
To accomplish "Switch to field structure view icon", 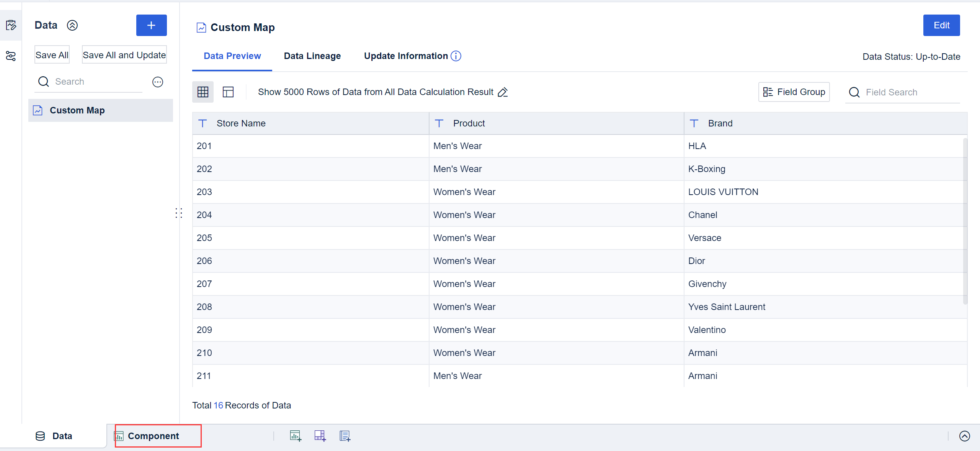I will click(x=228, y=92).
